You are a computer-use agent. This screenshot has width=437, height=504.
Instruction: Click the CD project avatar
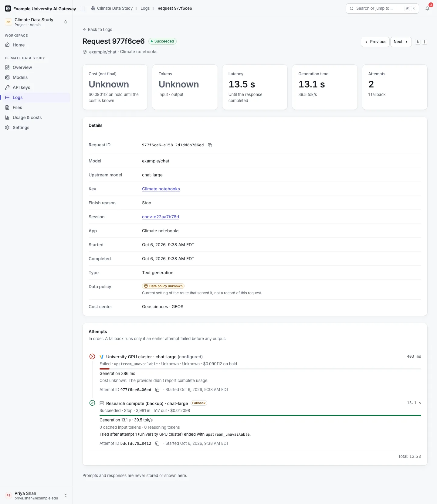pyautogui.click(x=8, y=22)
